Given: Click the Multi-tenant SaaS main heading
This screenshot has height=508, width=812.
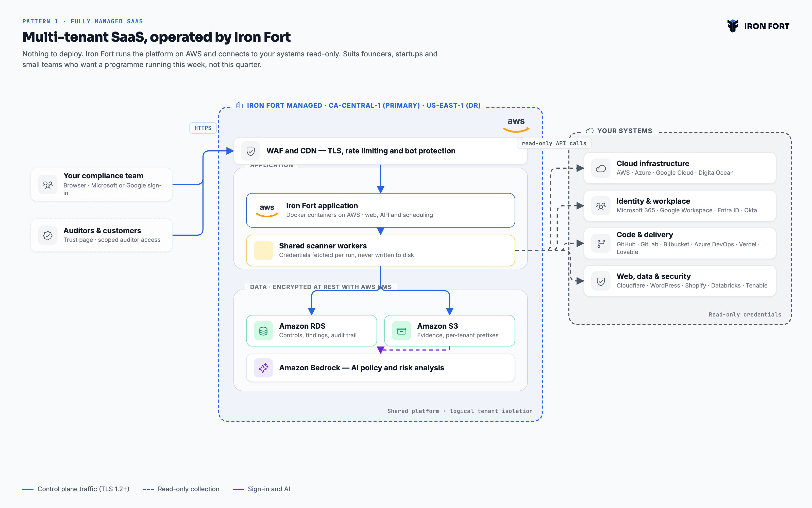Looking at the screenshot, I should click(x=156, y=37).
